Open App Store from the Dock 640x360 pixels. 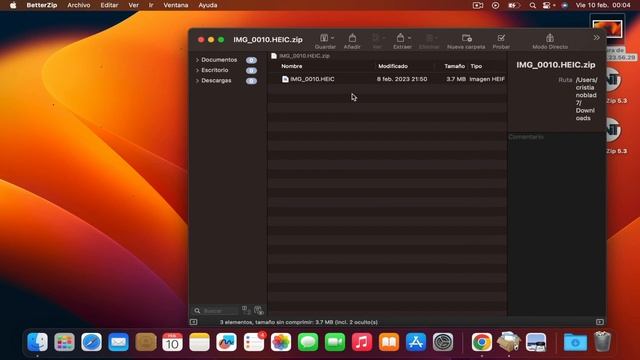416,342
